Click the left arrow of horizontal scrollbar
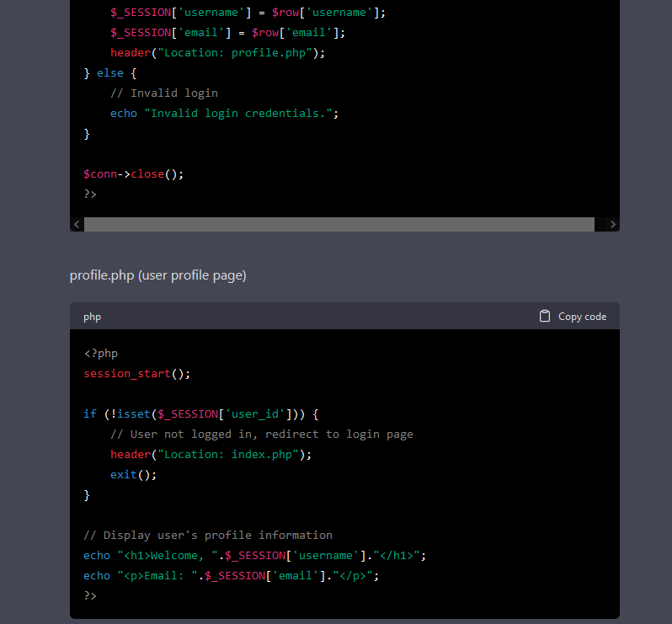Image resolution: width=672 pixels, height=624 pixels. click(77, 224)
